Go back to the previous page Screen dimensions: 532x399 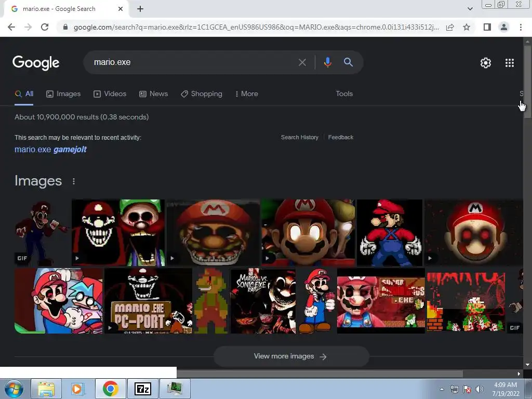pyautogui.click(x=11, y=27)
